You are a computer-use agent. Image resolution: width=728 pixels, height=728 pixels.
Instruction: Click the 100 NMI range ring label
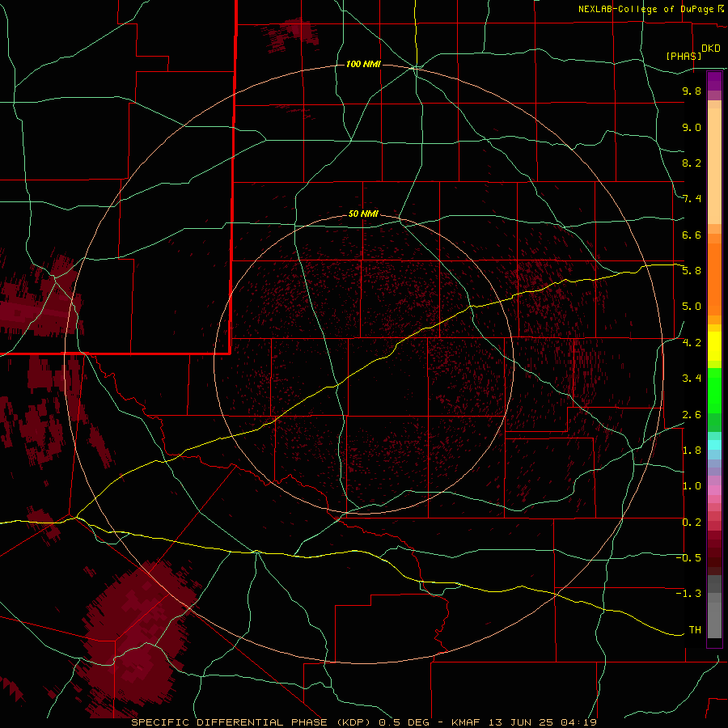(x=363, y=64)
